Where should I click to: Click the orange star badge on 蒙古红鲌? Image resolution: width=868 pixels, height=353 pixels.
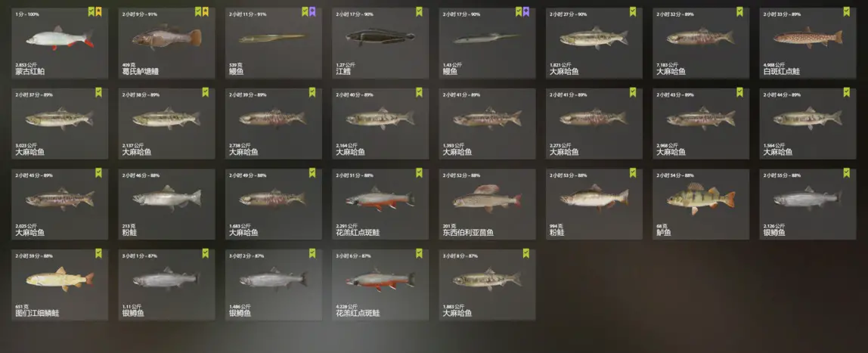point(98,11)
